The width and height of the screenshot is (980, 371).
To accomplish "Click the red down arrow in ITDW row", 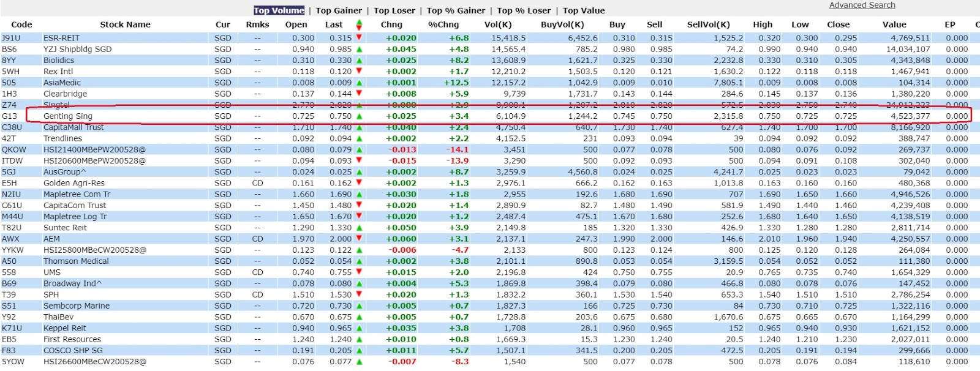I will [x=359, y=160].
